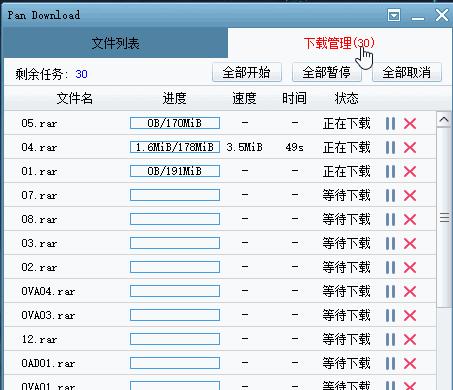Select the 下载管理(30) tab

[339, 43]
